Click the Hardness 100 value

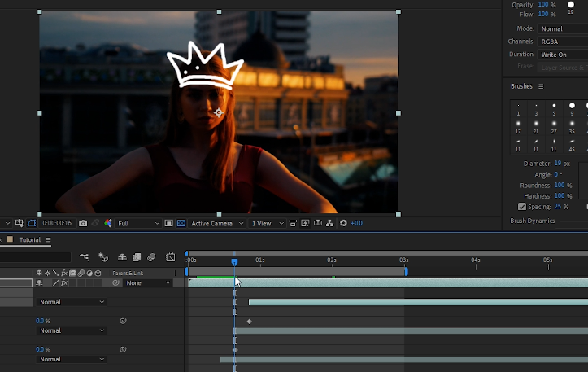click(x=560, y=196)
